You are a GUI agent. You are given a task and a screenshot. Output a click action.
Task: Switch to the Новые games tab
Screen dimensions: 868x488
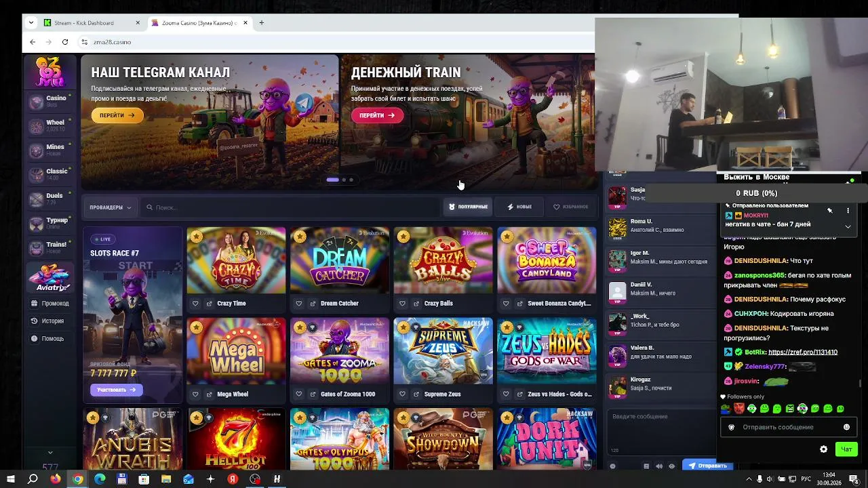point(519,207)
